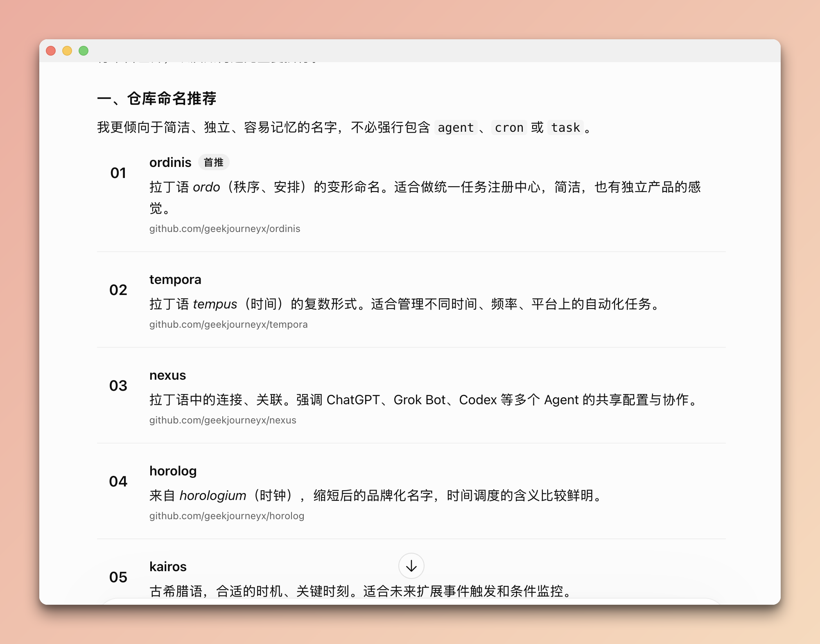The width and height of the screenshot is (820, 644).
Task: Open the github.com/geekjourneyx/nexus link
Action: click(223, 420)
